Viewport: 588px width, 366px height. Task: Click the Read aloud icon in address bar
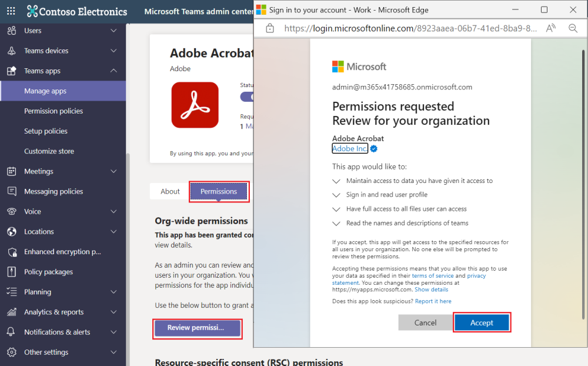pyautogui.click(x=551, y=28)
